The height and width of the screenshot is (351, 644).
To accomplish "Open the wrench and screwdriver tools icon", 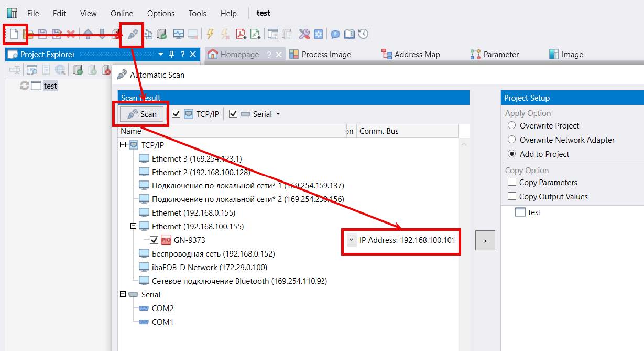I will coord(304,34).
